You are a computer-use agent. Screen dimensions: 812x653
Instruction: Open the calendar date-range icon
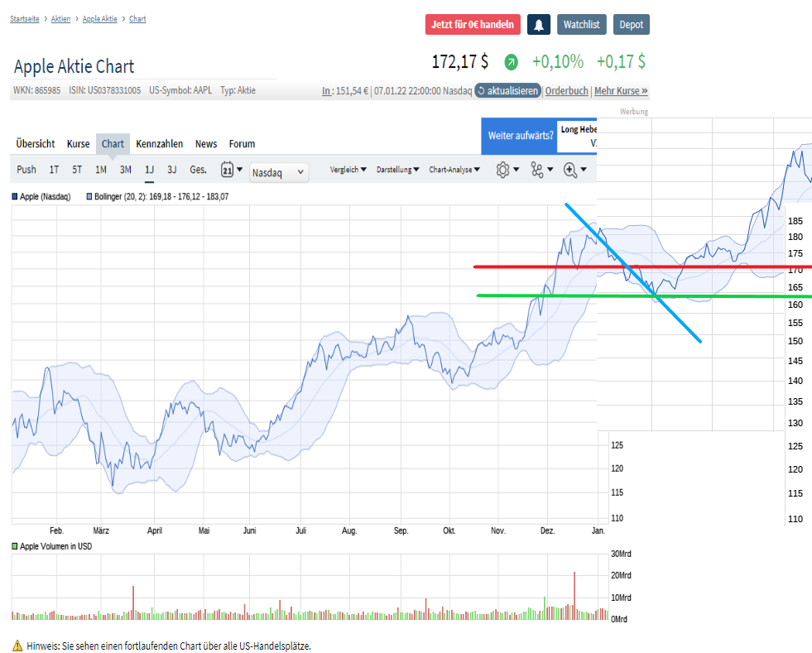tap(228, 169)
